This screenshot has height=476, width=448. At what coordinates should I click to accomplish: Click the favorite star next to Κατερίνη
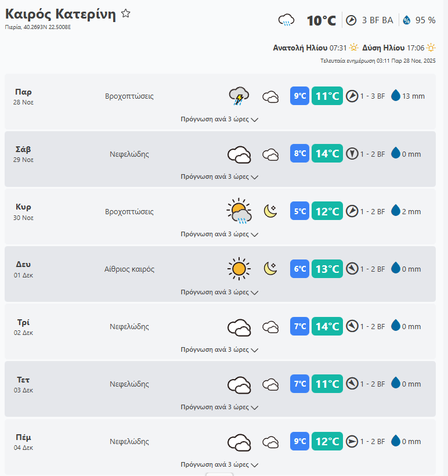(x=125, y=14)
